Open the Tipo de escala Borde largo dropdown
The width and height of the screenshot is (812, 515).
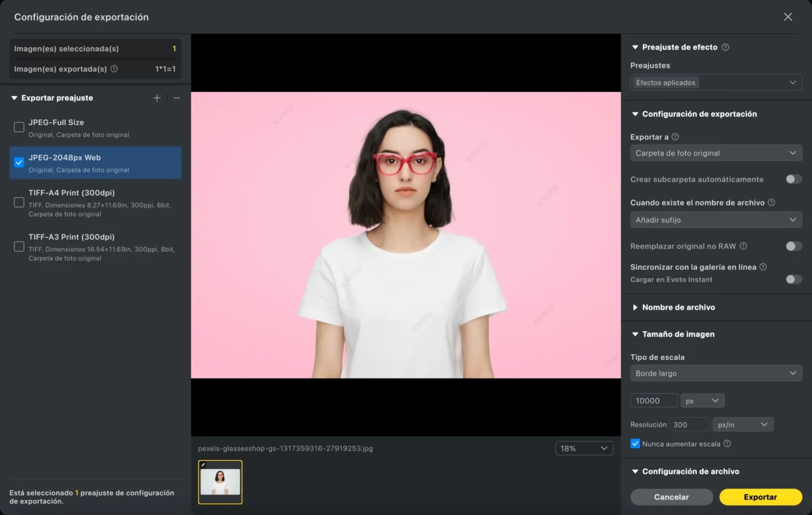(x=716, y=373)
